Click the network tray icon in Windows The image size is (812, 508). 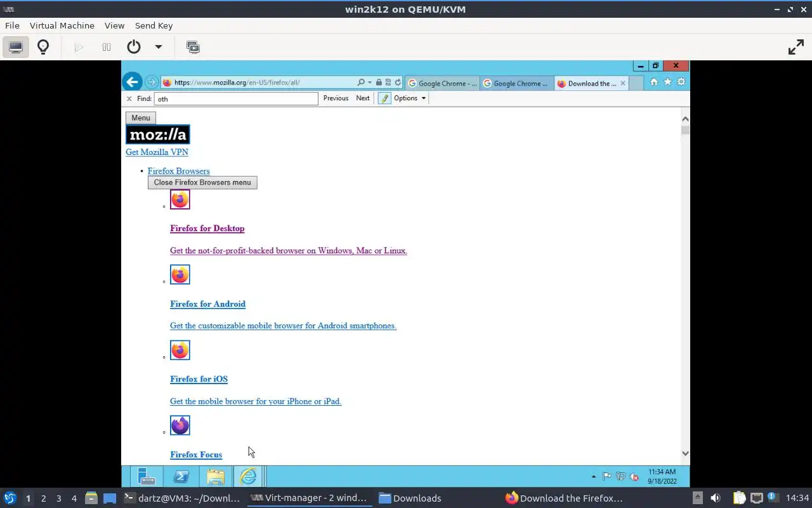[620, 476]
